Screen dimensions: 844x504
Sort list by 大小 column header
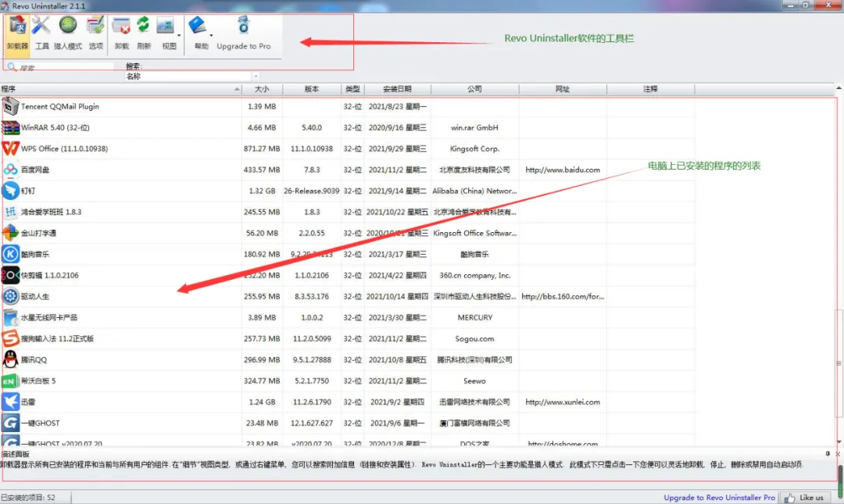pos(261,89)
